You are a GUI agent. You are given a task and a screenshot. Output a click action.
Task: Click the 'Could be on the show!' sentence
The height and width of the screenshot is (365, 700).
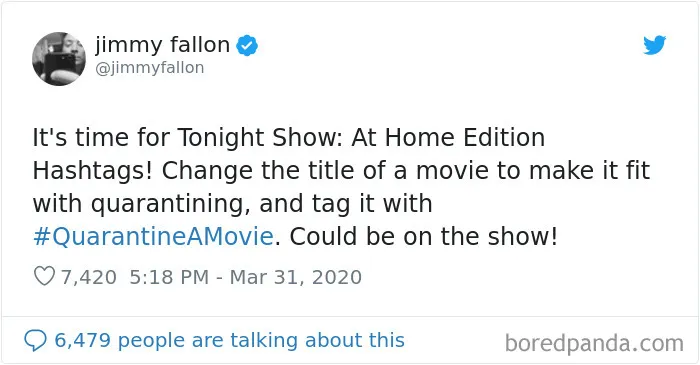tap(424, 236)
